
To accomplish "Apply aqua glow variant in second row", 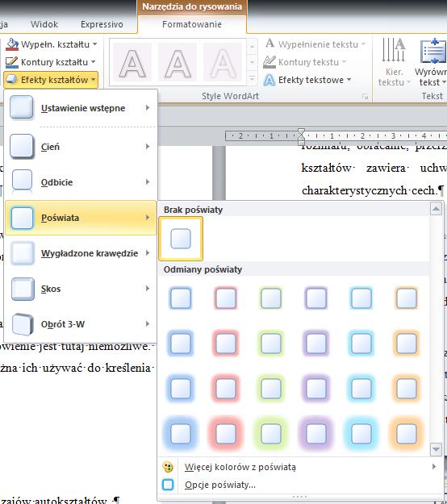I will [361, 343].
